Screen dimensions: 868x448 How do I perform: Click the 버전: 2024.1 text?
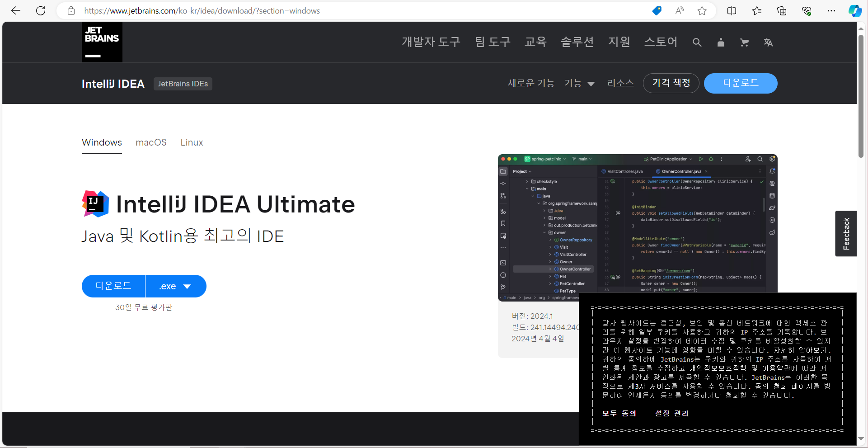pos(532,316)
